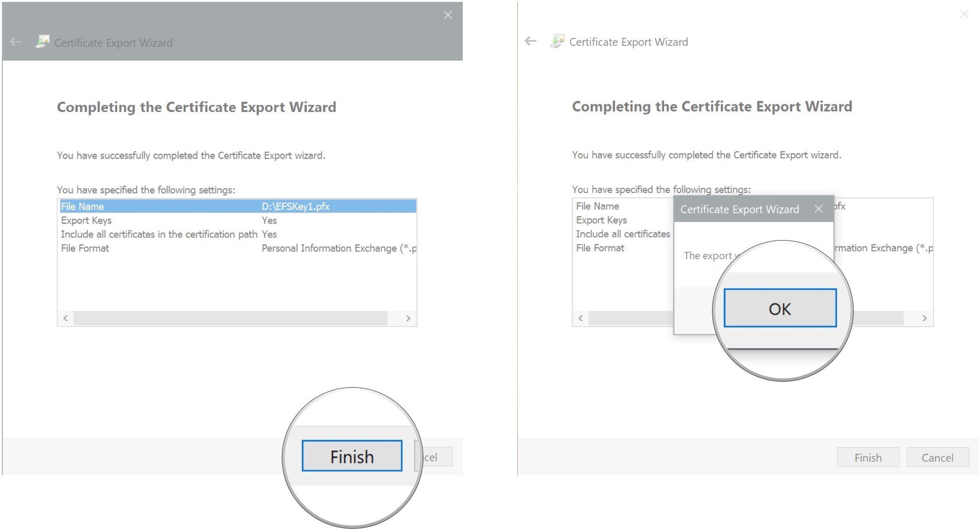
Task: Click certificate icon in right wizard title
Action: (557, 41)
